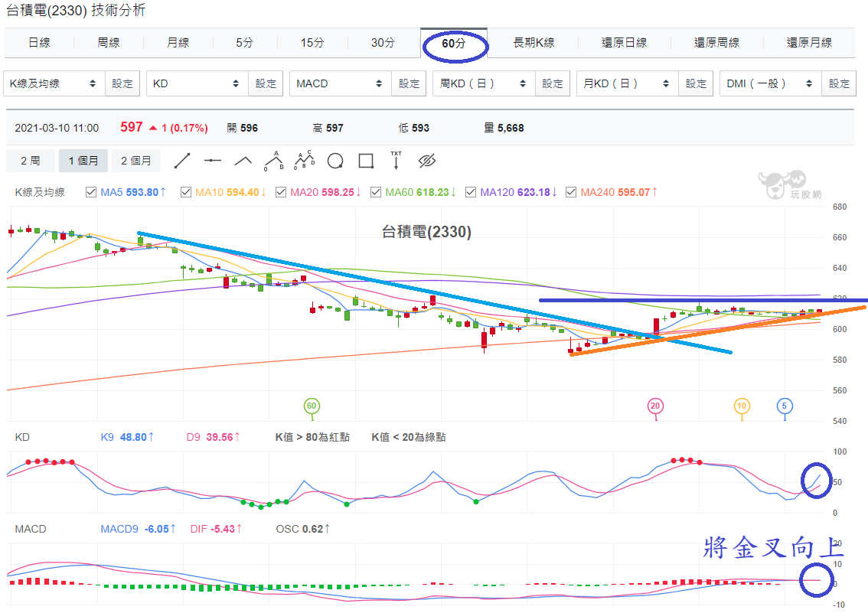Switch to the 15分 tab
The width and height of the screenshot is (868, 613).
click(312, 43)
